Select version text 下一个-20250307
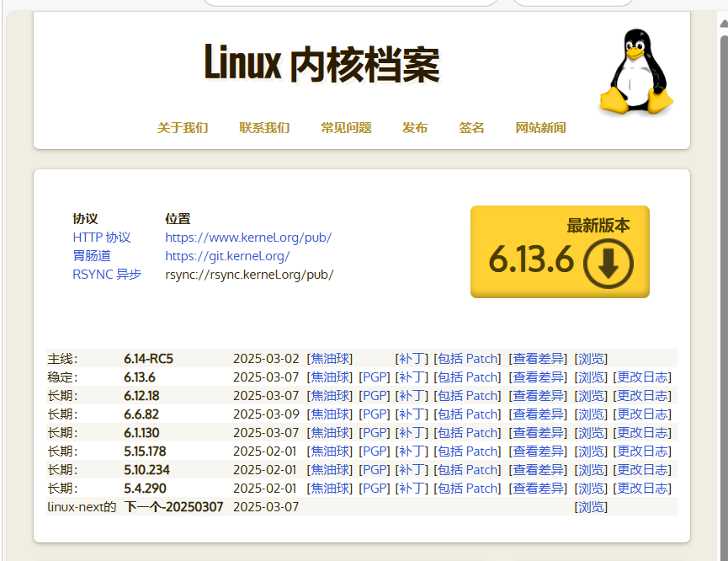This screenshot has height=561, width=728. tap(173, 507)
